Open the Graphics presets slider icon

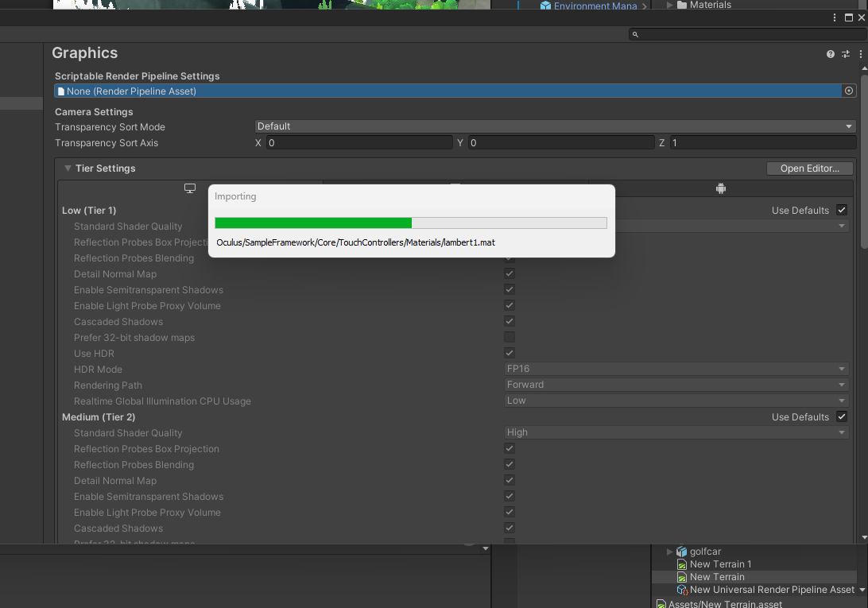pos(845,54)
